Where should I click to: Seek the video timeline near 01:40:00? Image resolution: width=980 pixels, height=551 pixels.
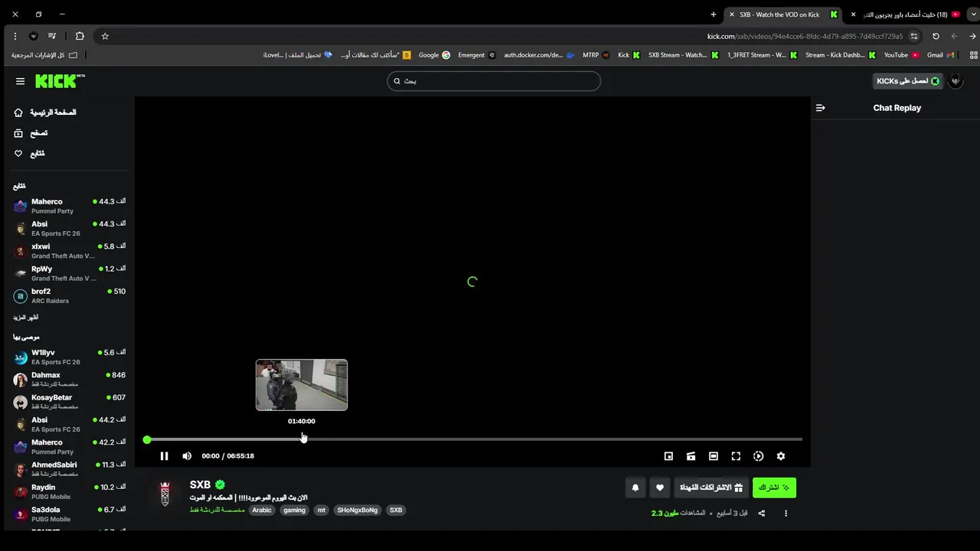[x=302, y=439]
